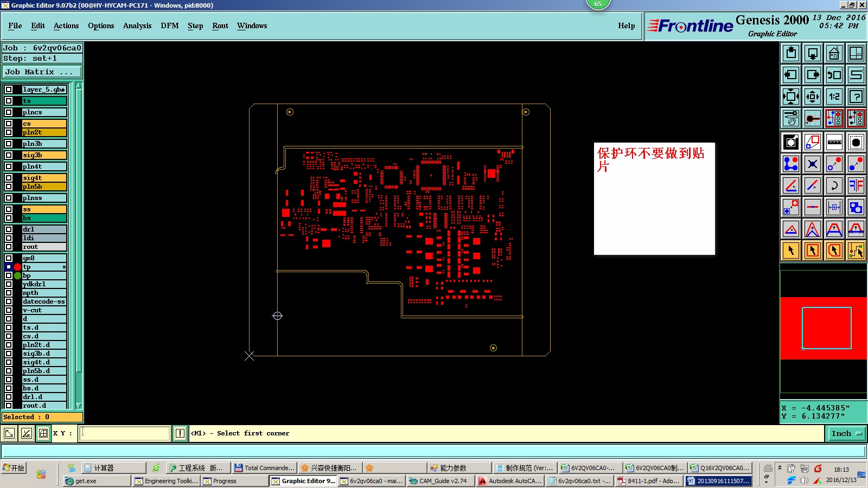Toggle display checkbox for layer plnss
Image resolution: width=868 pixels, height=488 pixels.
pos(9,198)
